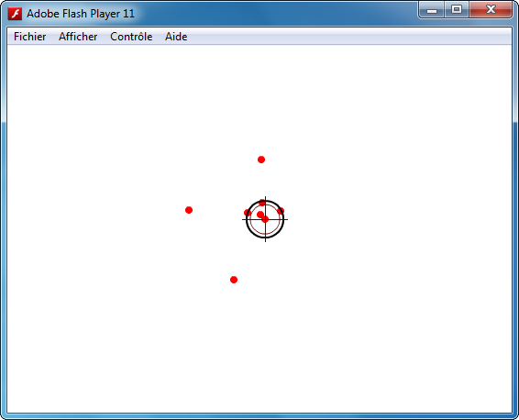Viewport: 519px width, 420px height.
Task: Click red dot on circle's right edge
Action: [281, 211]
